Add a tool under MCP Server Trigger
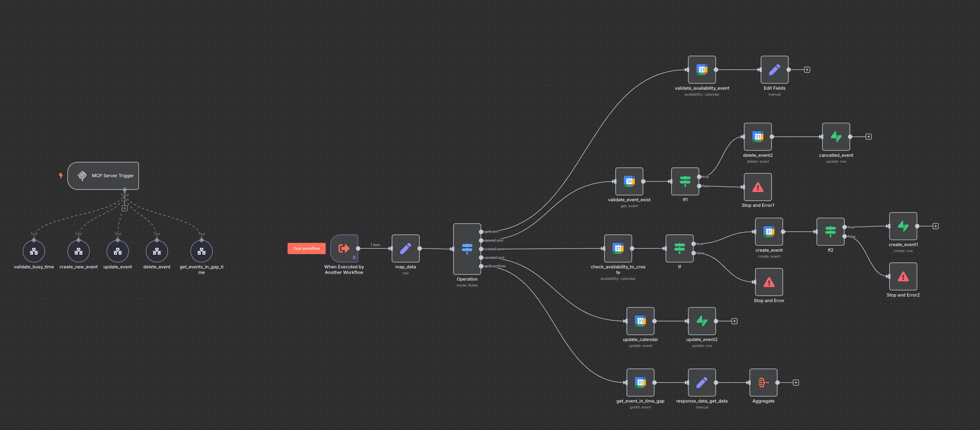Image resolution: width=980 pixels, height=430 pixels. point(124,208)
